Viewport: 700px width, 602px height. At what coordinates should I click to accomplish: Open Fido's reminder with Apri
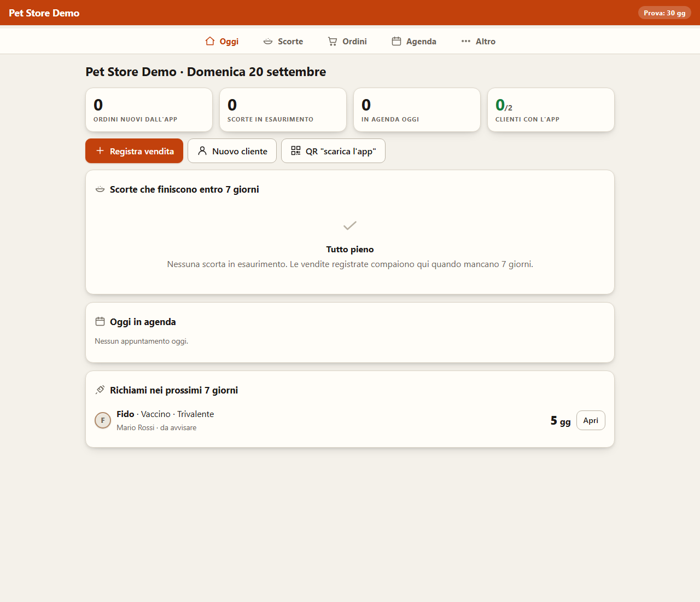(x=591, y=420)
